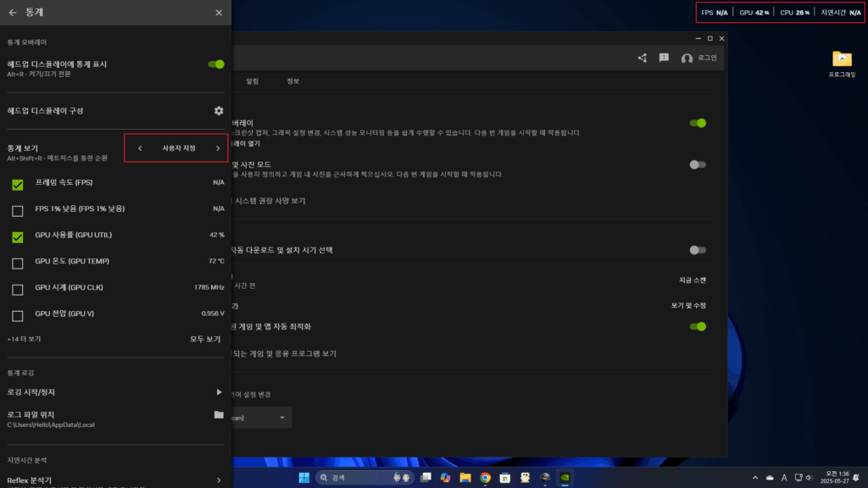The width and height of the screenshot is (868, 488).
Task: Click the helmet app icon on taskbar
Action: point(545,478)
